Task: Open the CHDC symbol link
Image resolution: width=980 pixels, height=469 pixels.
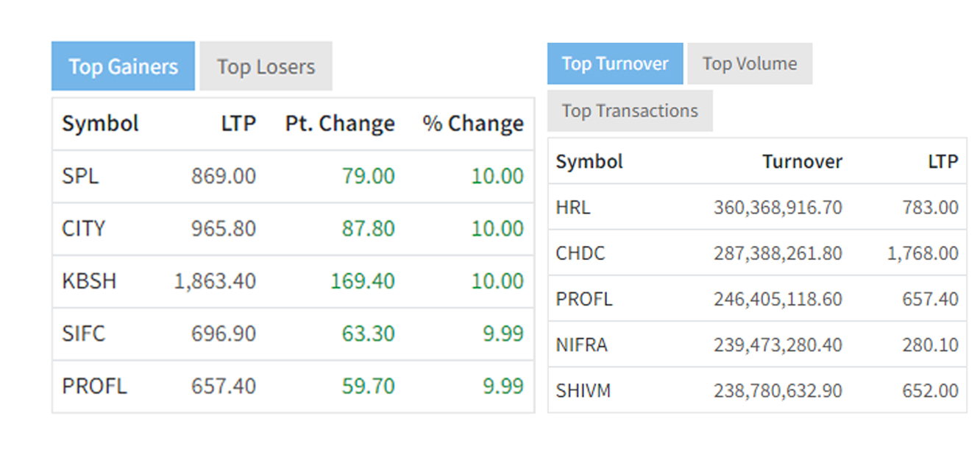Action: [x=580, y=253]
